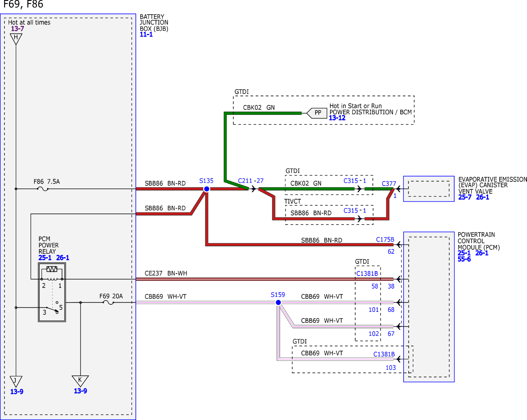Select the C1381B label near pin 103
527x420 pixels.
click(x=384, y=354)
